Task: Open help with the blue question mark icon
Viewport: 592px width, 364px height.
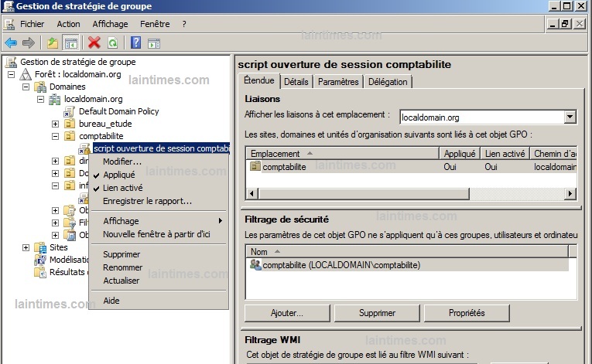Action: click(136, 43)
